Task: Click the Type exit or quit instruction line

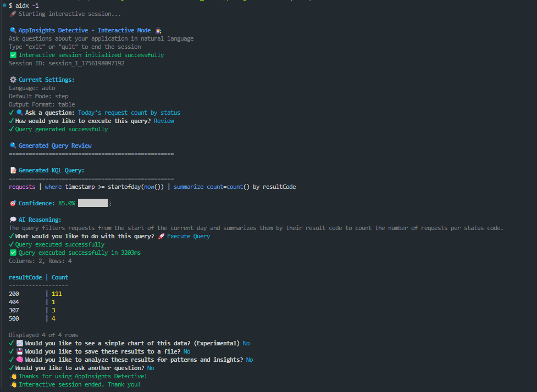Action: (75, 47)
